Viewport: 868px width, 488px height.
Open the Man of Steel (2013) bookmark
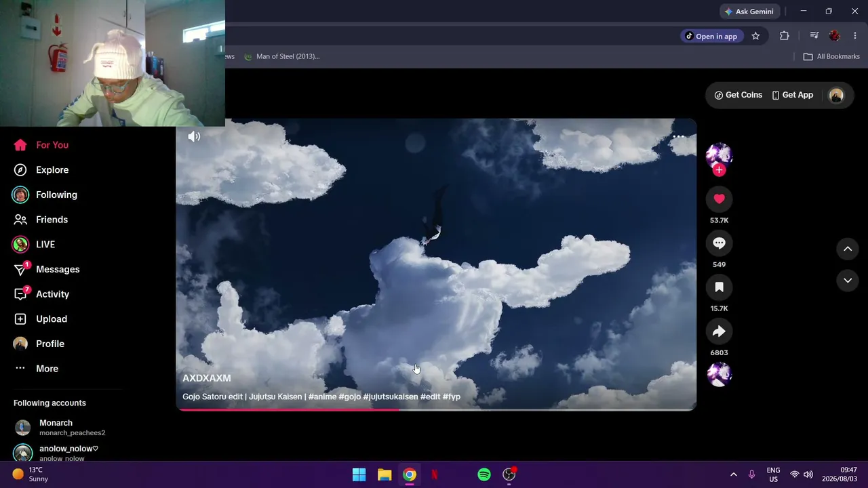[x=281, y=56]
